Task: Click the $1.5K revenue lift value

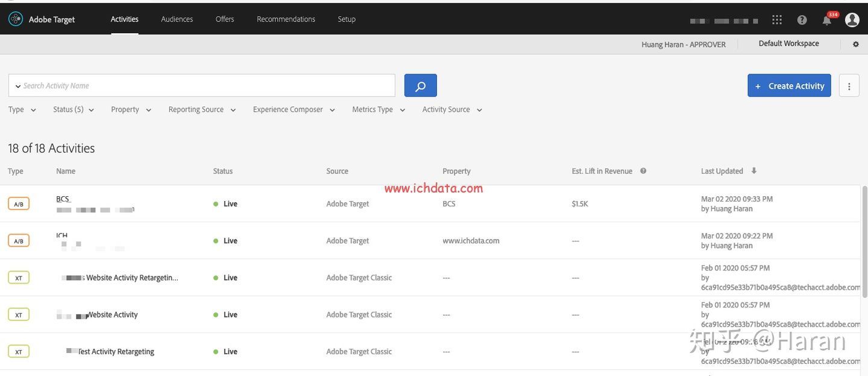Action: coord(580,204)
